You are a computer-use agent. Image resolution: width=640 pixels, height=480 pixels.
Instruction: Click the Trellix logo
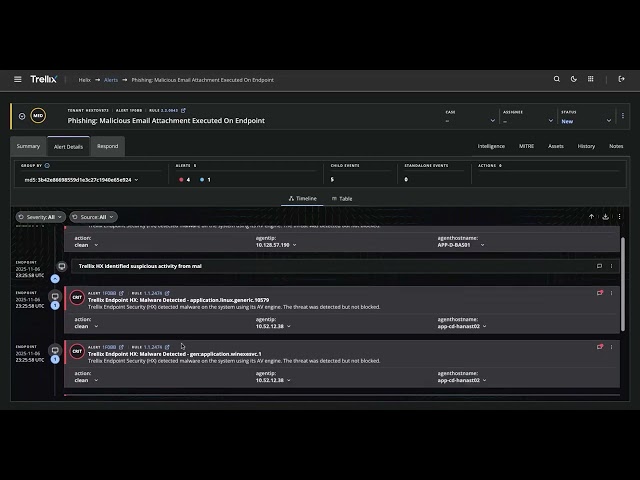pyautogui.click(x=44, y=79)
